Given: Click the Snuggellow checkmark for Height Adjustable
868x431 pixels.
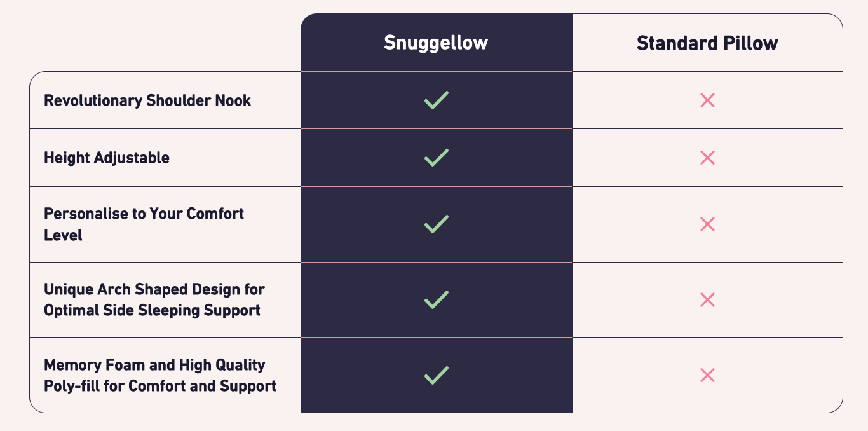Looking at the screenshot, I should 436,158.
